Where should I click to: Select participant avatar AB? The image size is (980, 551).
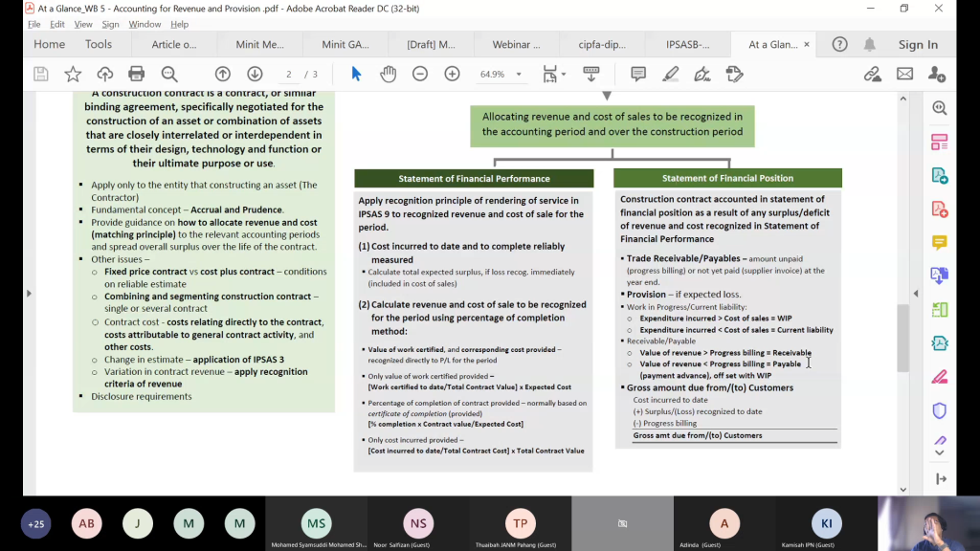point(87,523)
